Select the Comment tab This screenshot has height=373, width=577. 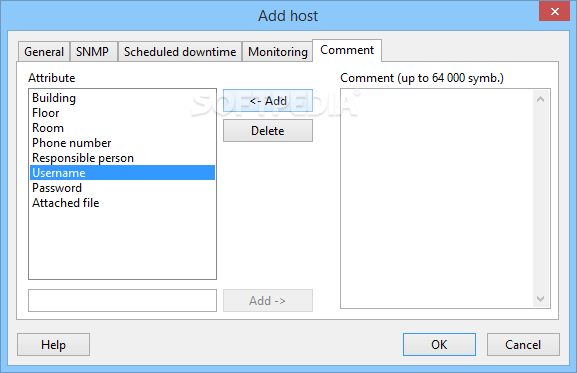tap(347, 50)
